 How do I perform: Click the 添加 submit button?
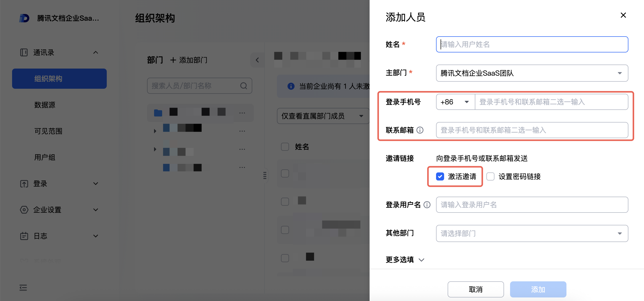click(538, 289)
